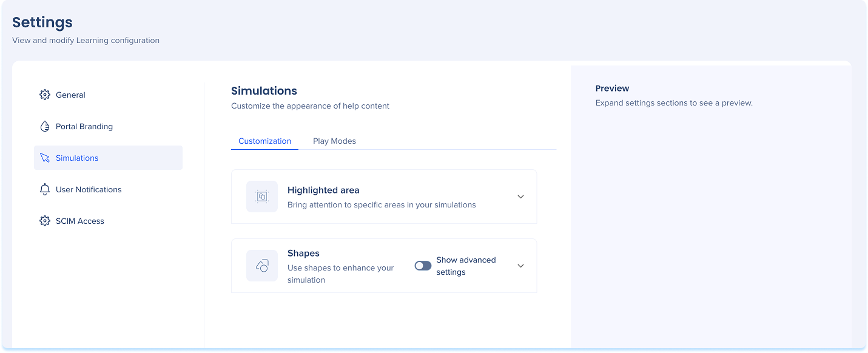This screenshot has width=868, height=353.
Task: Expand the Shapes section chevron
Action: pos(520,266)
